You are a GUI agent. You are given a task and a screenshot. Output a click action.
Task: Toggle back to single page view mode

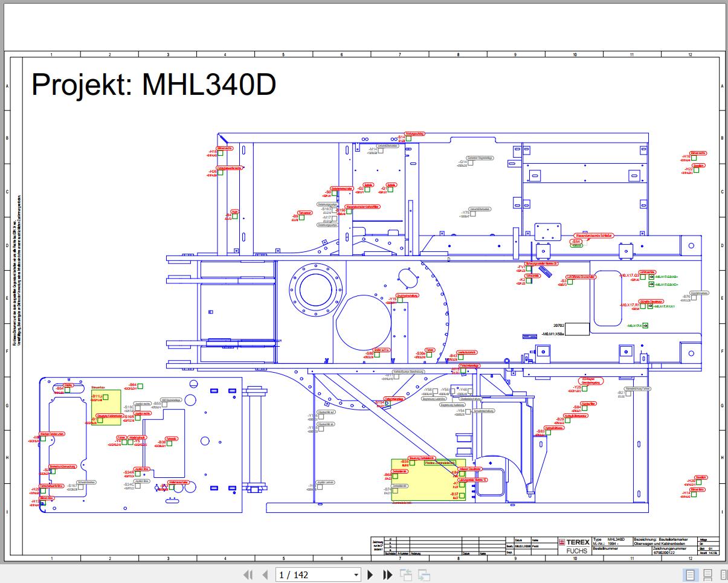(690, 575)
